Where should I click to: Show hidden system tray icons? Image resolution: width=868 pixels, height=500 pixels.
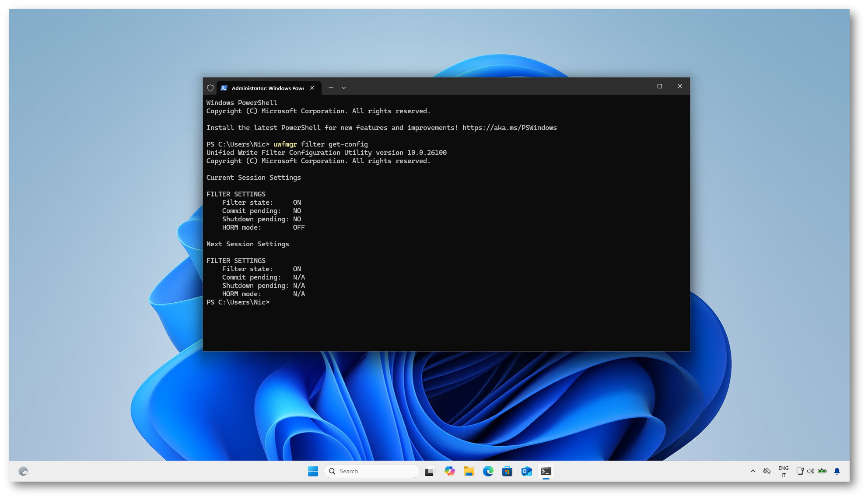[753, 471]
